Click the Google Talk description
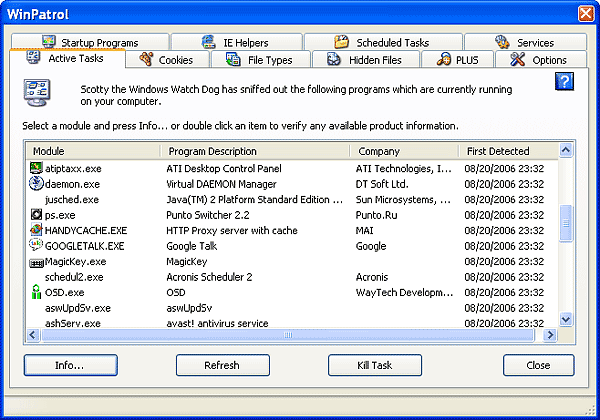Screen dimensions: 600x420 click(191, 246)
